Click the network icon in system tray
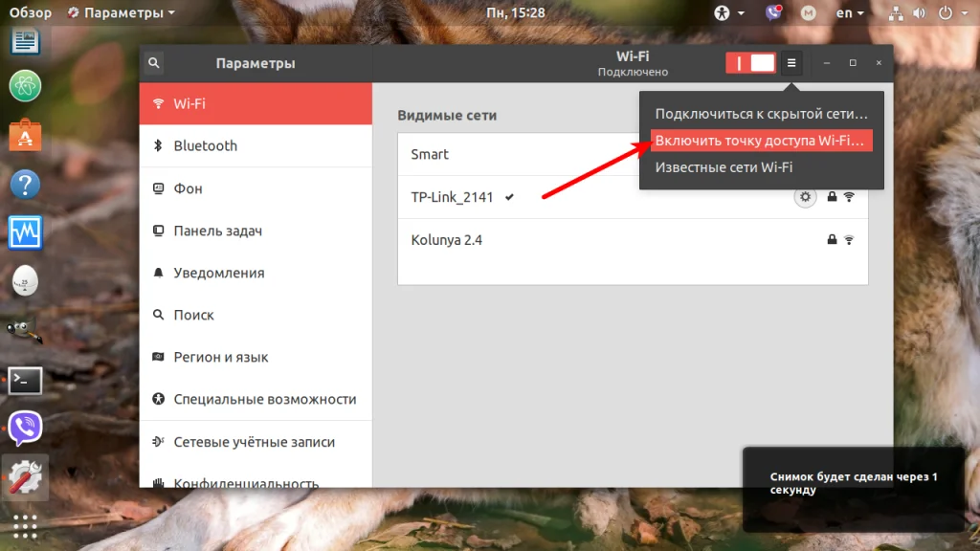This screenshot has height=551, width=980. [896, 13]
